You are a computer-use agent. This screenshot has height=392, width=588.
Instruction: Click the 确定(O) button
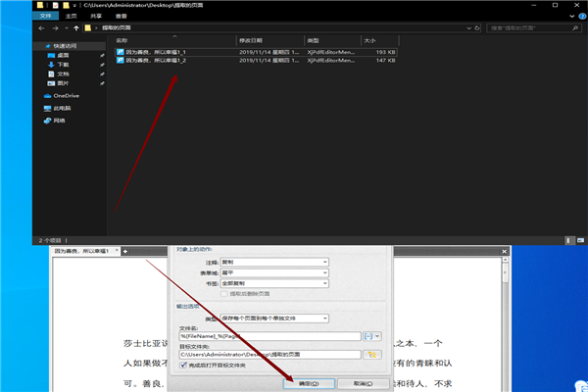click(309, 384)
